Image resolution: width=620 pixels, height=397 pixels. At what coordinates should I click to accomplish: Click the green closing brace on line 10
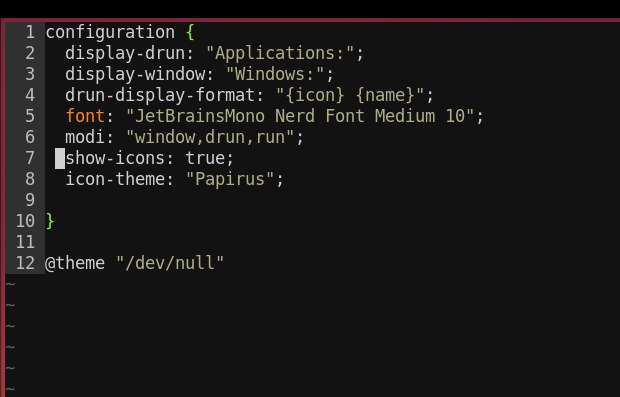click(x=50, y=221)
